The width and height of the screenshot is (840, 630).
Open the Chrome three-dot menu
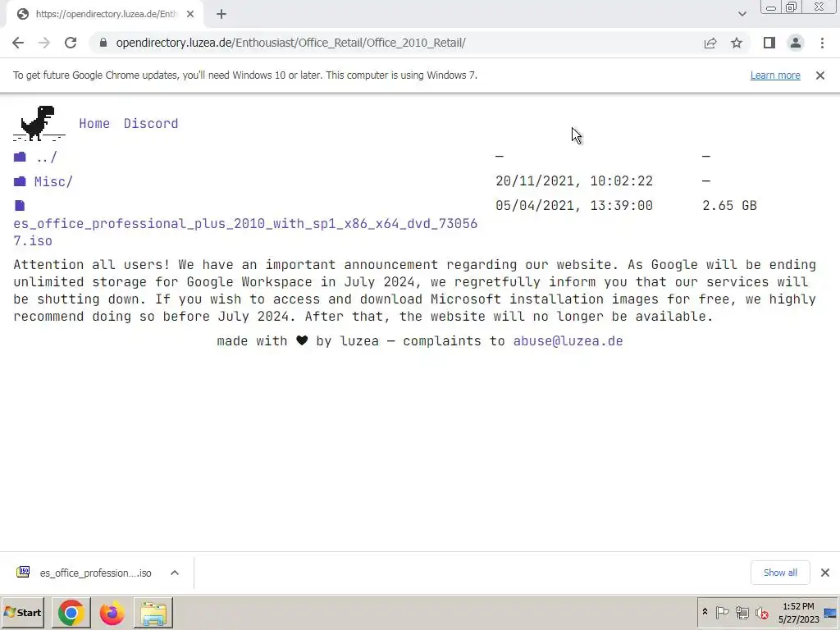(x=822, y=43)
